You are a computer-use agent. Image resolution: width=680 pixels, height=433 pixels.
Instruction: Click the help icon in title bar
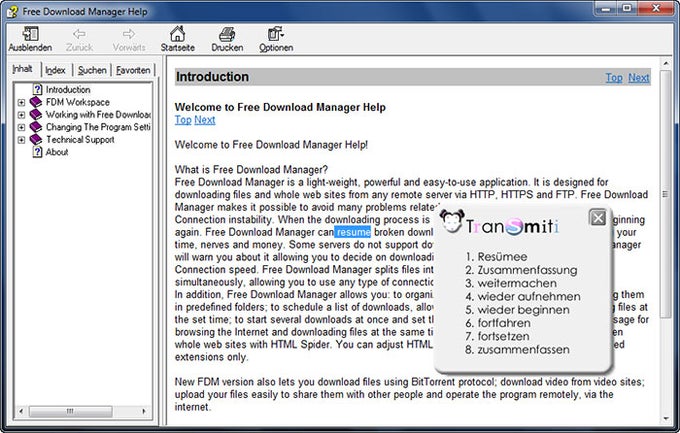12,12
